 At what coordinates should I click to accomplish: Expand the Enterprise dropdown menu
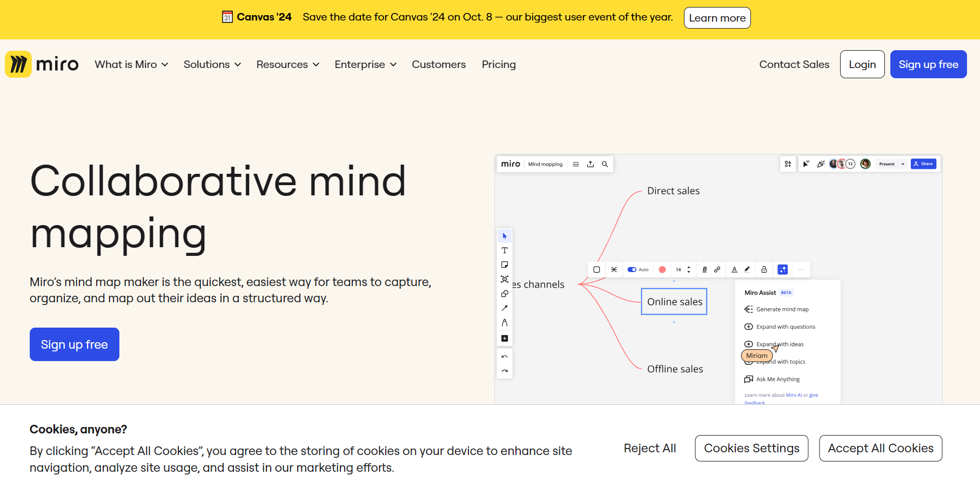[x=365, y=65]
